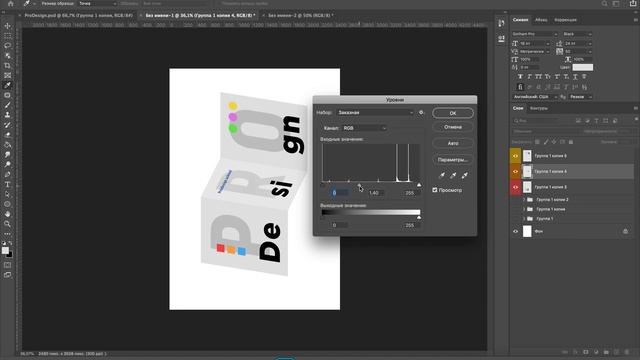Open the search icon at top right

pos(604,4)
